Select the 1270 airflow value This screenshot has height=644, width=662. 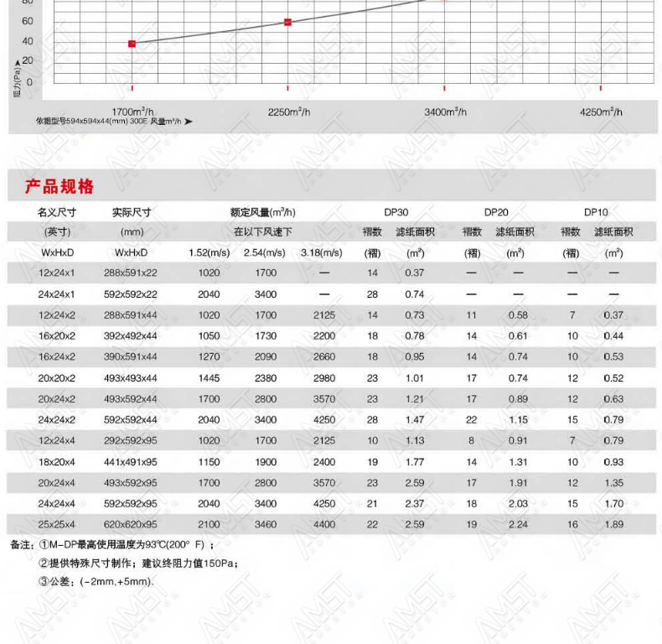pyautogui.click(x=209, y=356)
